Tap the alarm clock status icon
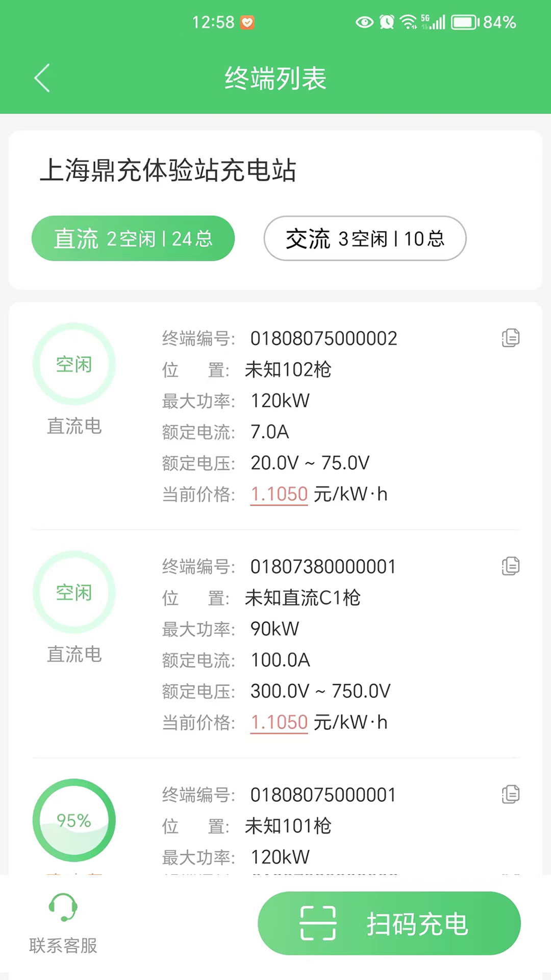This screenshot has width=551, height=980. [x=387, y=22]
